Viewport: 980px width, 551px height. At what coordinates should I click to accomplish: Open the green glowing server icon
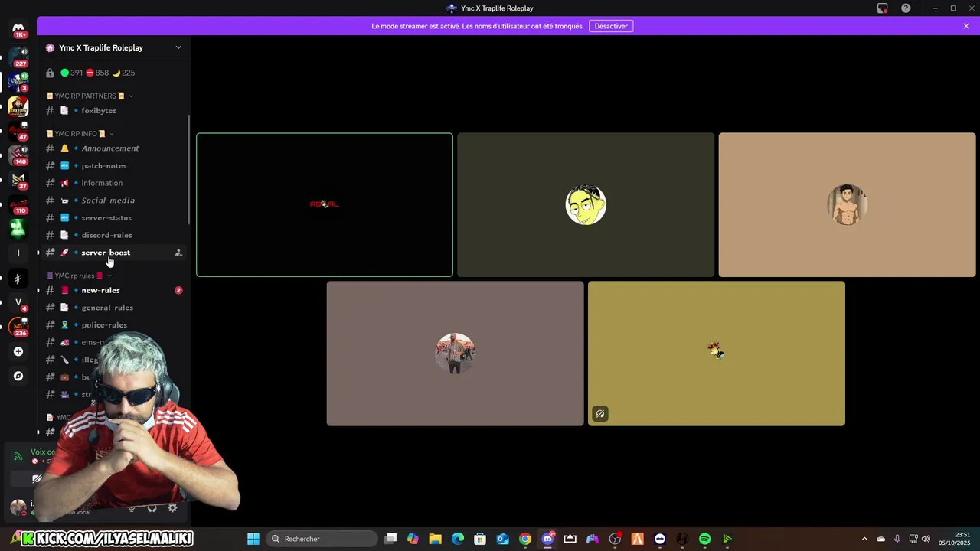pos(18,228)
